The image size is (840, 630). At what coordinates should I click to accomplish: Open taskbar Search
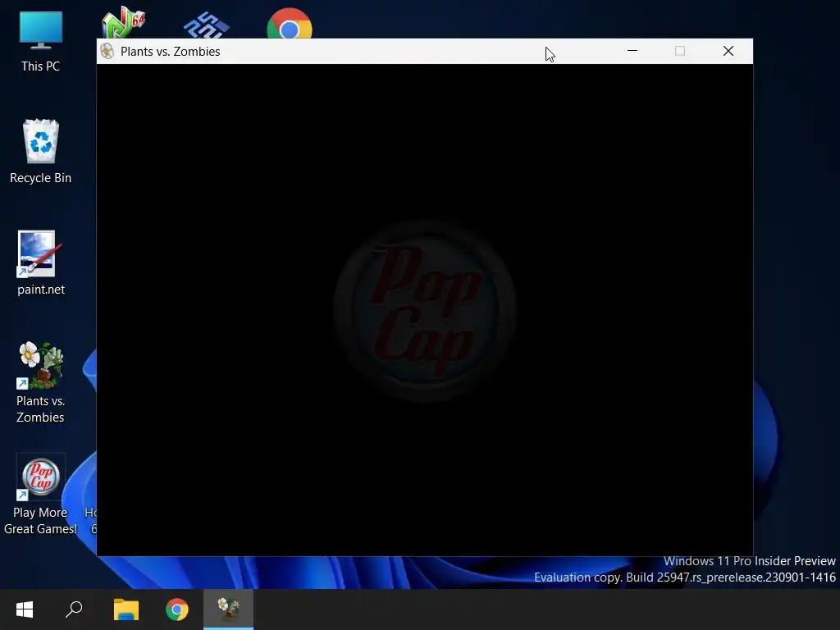click(74, 609)
